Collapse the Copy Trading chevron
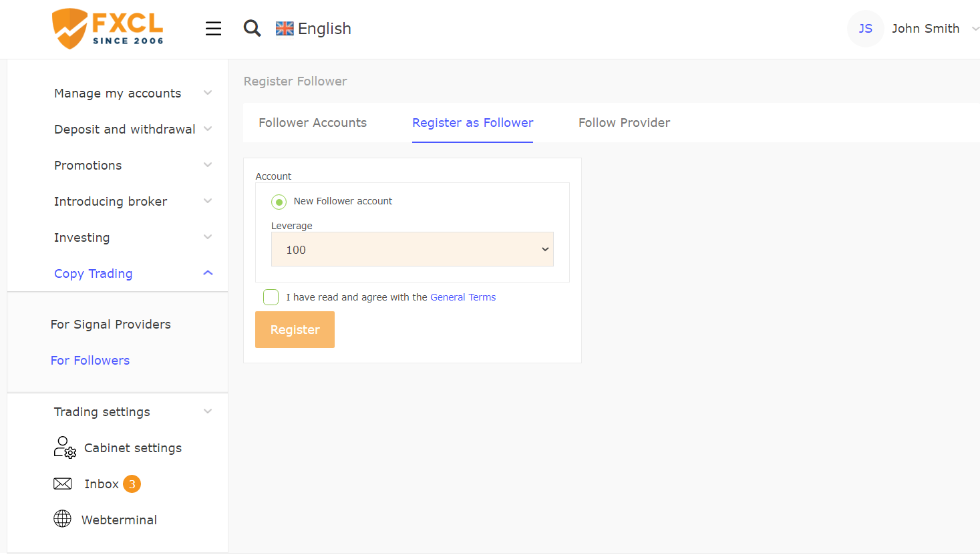The height and width of the screenshot is (555, 980). [208, 273]
